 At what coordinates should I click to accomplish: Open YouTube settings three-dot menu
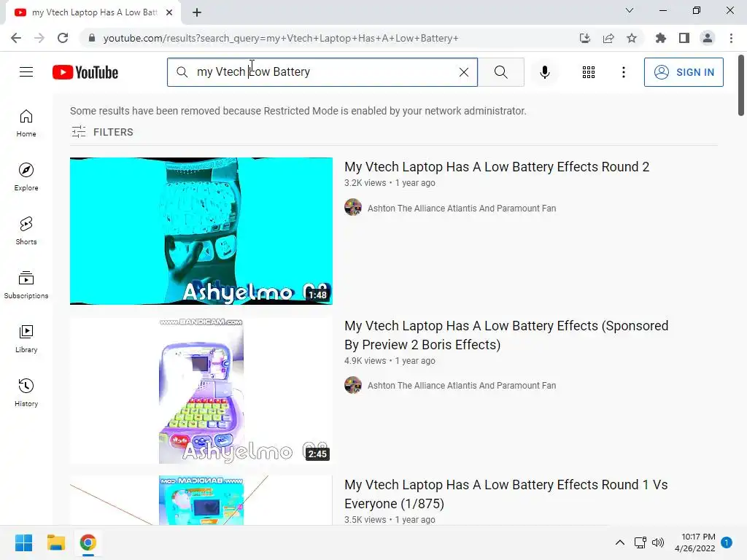(x=623, y=72)
